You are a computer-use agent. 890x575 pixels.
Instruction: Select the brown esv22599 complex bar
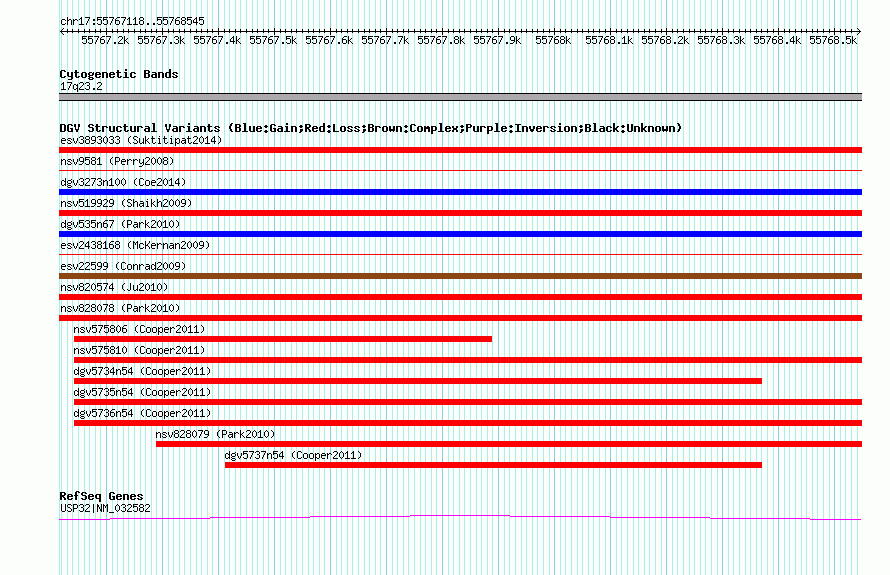460,276
